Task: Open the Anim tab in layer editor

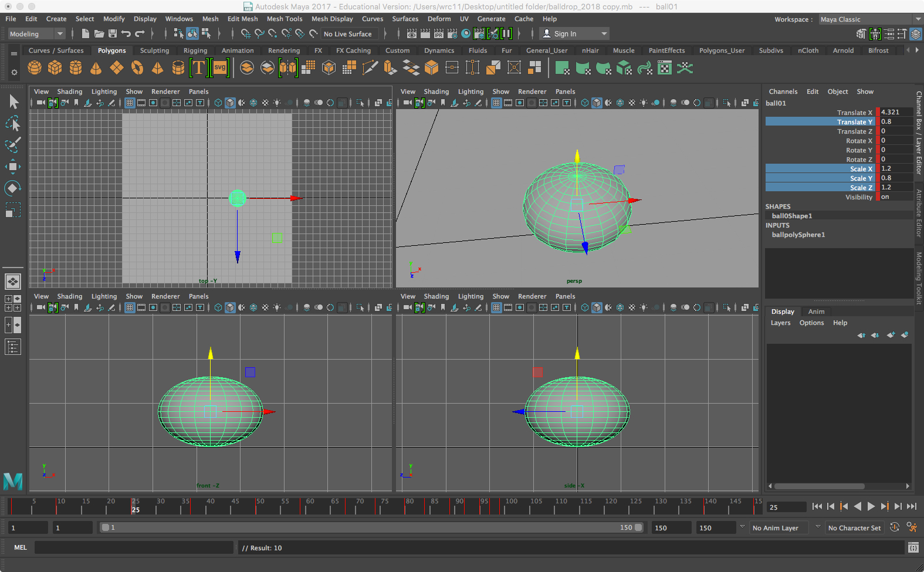Action: tap(816, 312)
